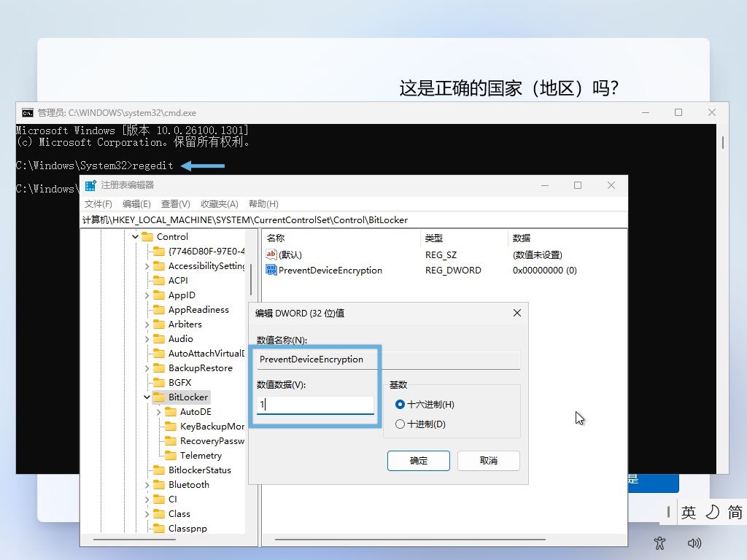
Task: Click the REG_SZ string icon beside (默认)
Action: click(x=271, y=254)
